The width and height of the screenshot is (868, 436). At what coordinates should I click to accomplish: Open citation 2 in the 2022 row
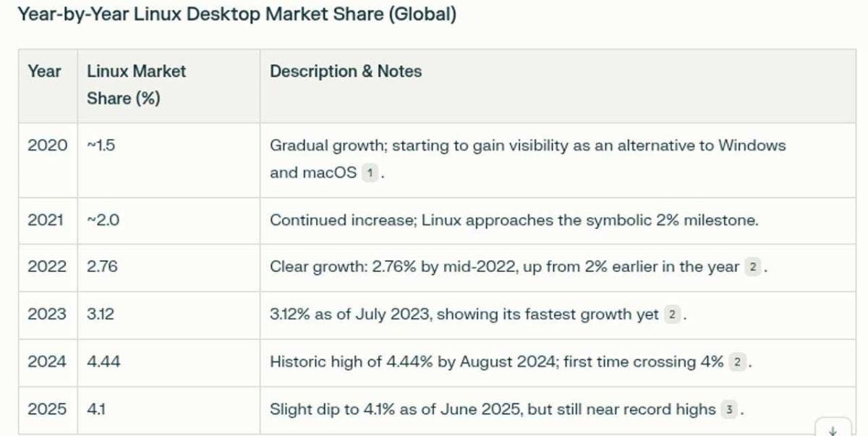753,267
